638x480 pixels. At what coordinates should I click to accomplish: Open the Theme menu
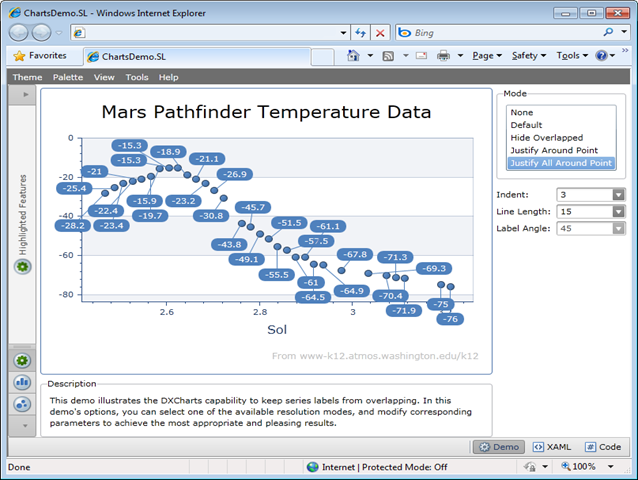pos(27,77)
